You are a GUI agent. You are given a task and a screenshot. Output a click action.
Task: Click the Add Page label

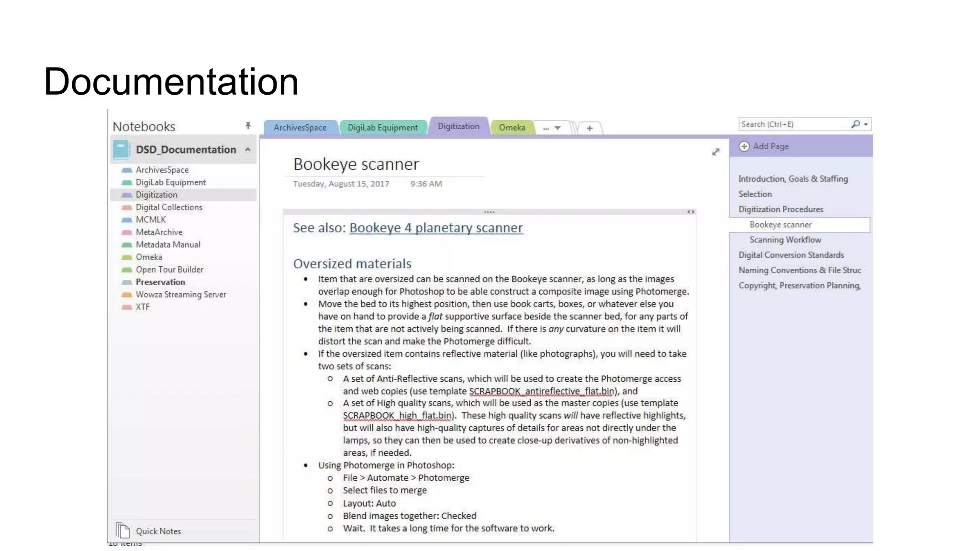(x=771, y=146)
